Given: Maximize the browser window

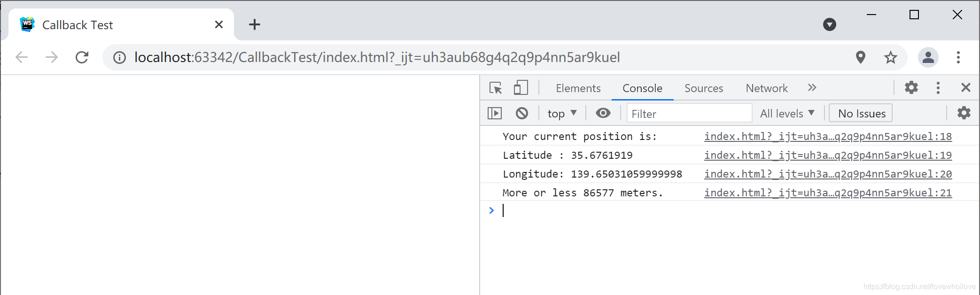Looking at the screenshot, I should coord(914,15).
